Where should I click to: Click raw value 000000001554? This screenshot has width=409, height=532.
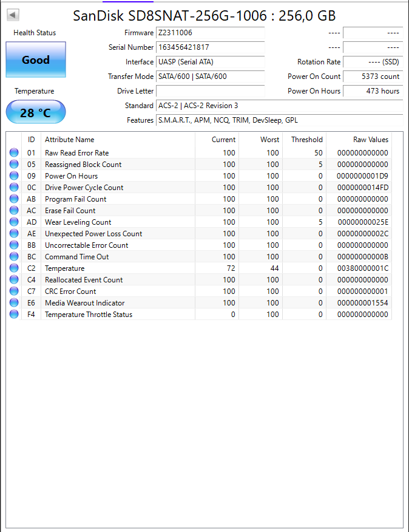pos(362,303)
